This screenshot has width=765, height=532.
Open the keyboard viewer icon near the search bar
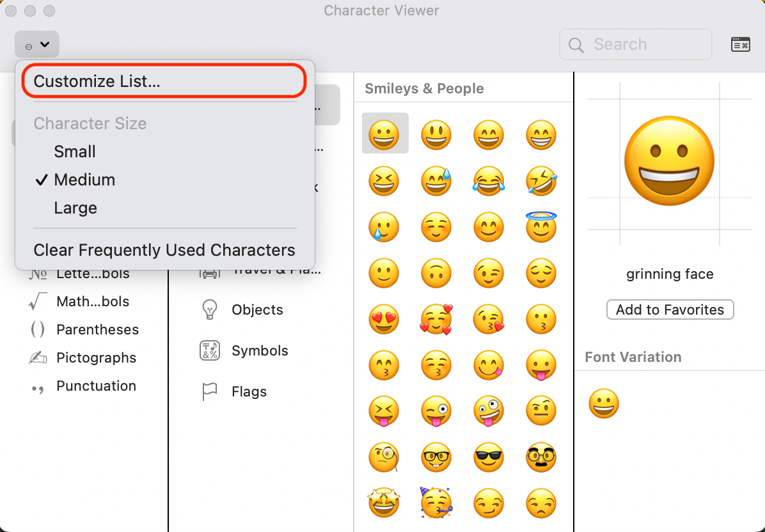[740, 44]
